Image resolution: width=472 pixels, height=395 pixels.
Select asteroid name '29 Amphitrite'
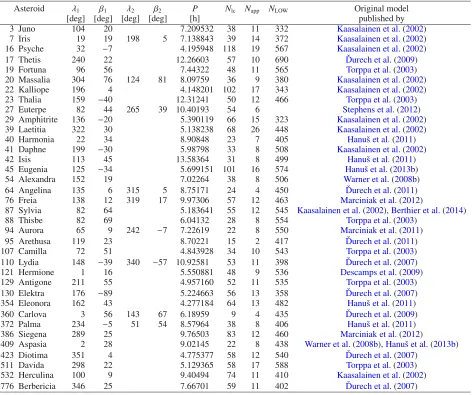[31, 120]
